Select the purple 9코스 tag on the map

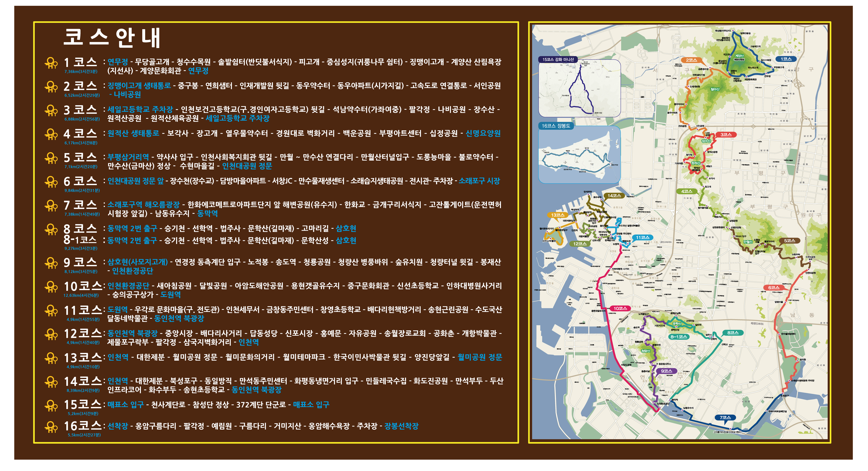coord(666,371)
